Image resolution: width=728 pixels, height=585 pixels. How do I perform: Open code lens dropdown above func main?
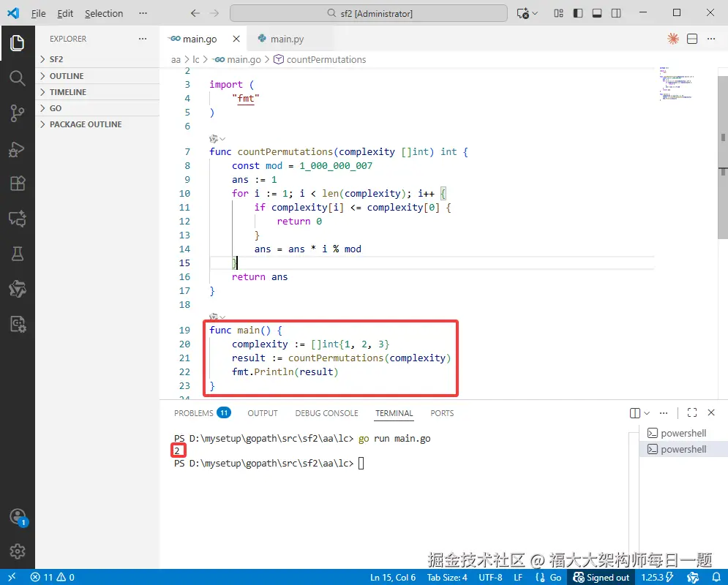(217, 317)
